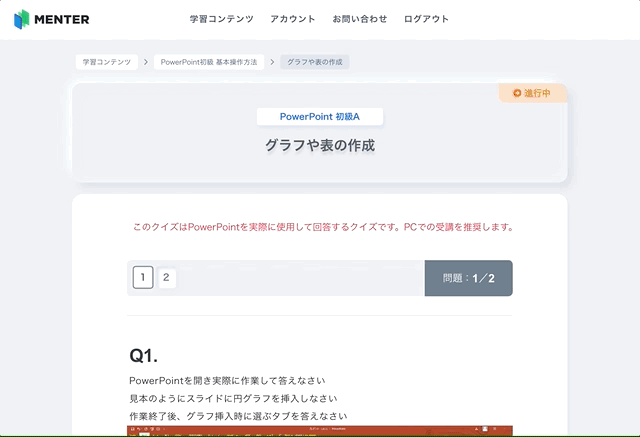The width and height of the screenshot is (640, 437).
Task: Open the PowerPoint sample screenshot thumbnail
Action: click(x=320, y=431)
